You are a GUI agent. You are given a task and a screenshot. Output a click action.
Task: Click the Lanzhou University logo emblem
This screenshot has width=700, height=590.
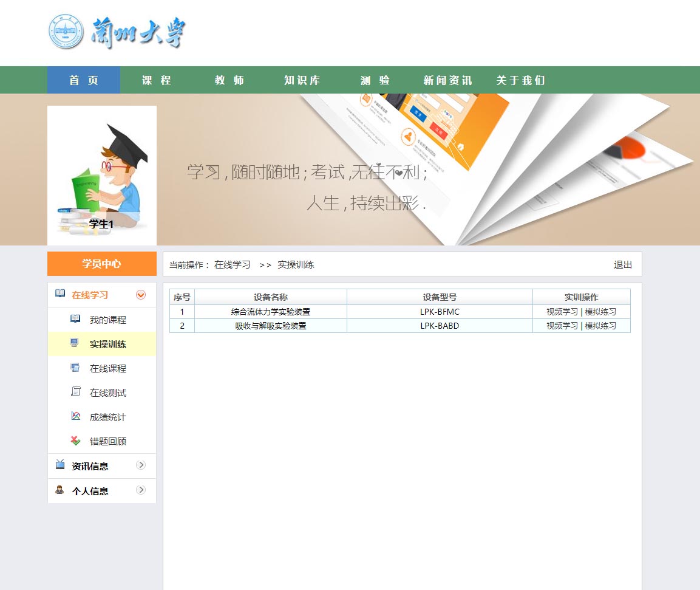click(64, 32)
